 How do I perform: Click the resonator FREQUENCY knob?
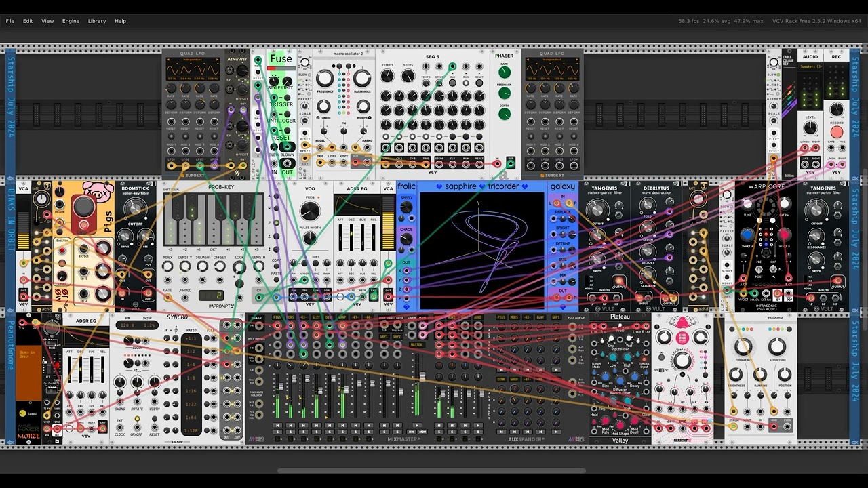tap(743, 348)
